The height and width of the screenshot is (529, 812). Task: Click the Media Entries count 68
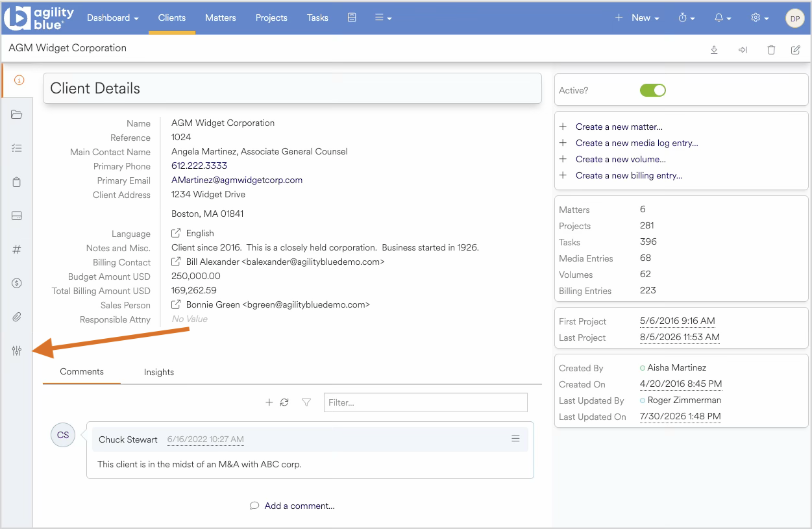pos(645,258)
